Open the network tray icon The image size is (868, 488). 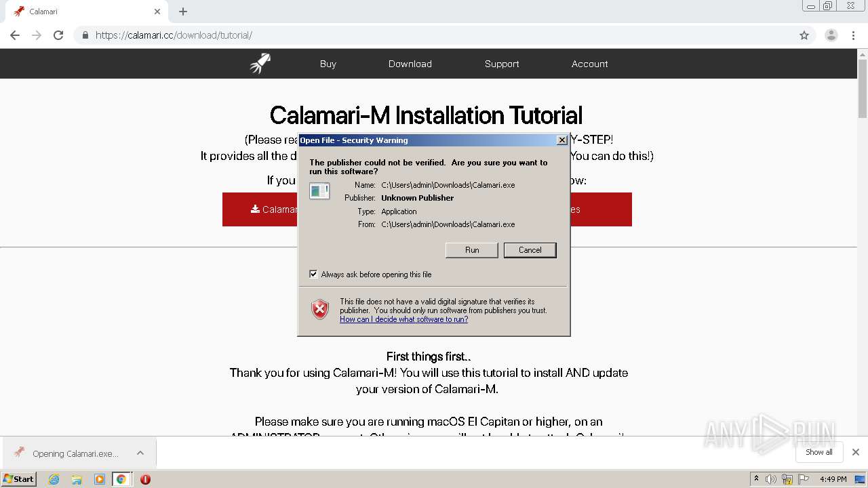pos(787,479)
